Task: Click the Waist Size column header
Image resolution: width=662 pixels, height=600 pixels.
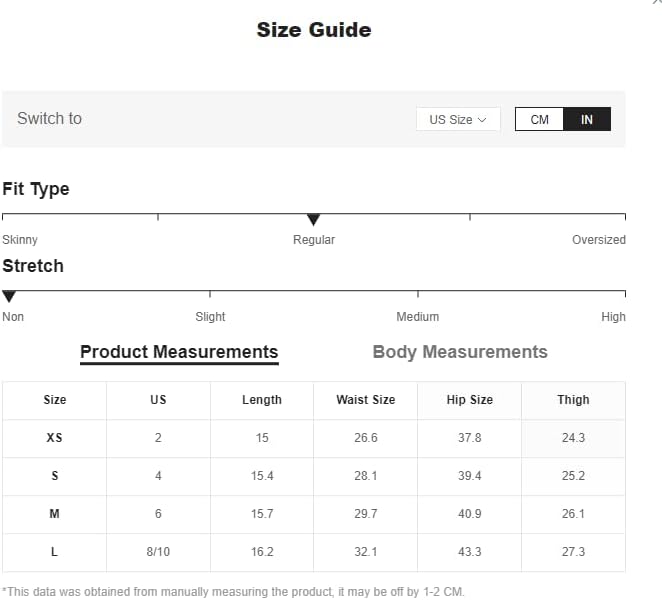Action: pyautogui.click(x=365, y=400)
